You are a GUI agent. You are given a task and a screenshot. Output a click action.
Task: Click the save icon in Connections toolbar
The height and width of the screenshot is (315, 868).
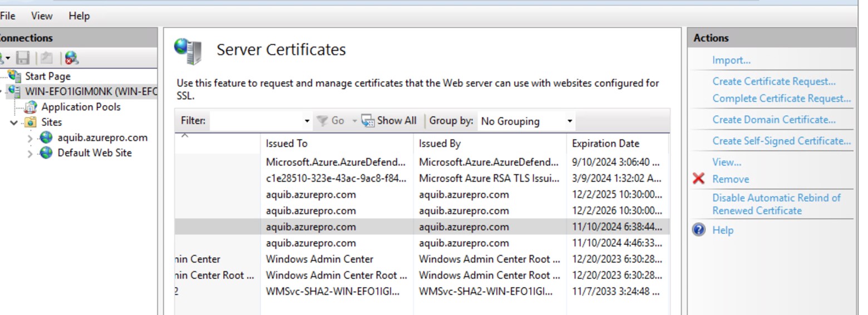[x=23, y=57]
